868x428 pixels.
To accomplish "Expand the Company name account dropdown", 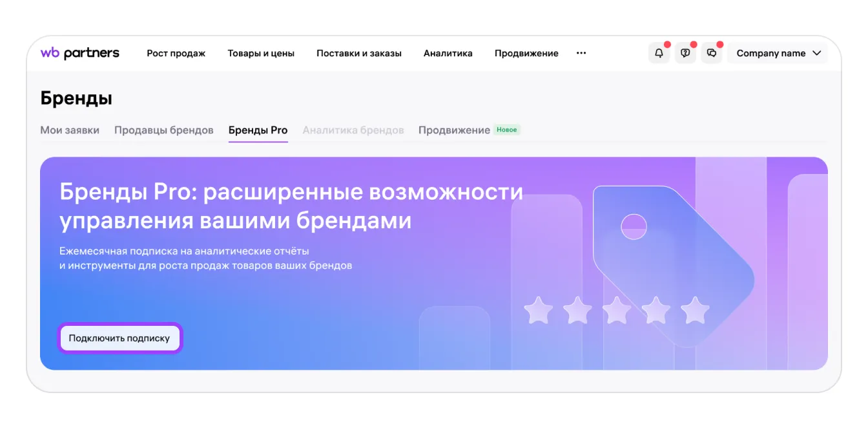I will click(x=778, y=53).
